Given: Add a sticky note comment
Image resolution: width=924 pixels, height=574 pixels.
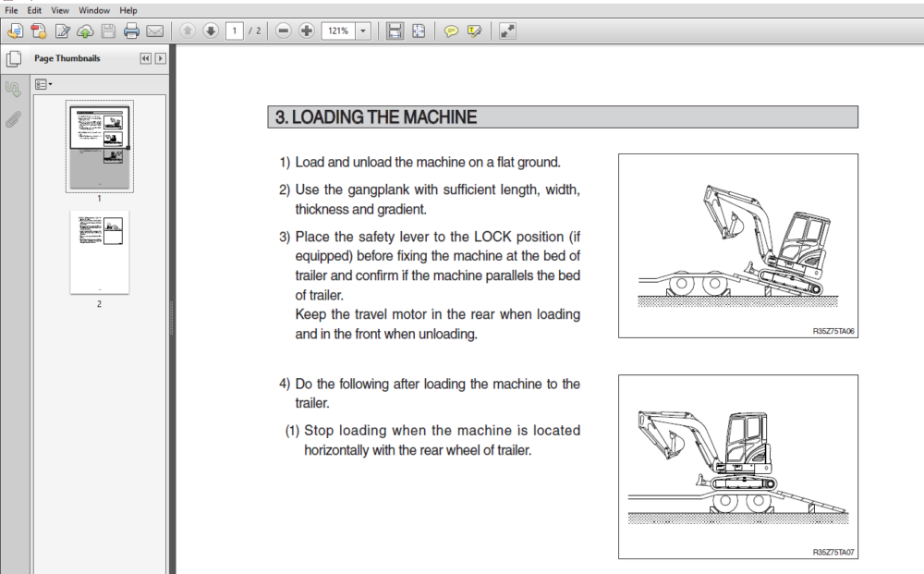Looking at the screenshot, I should click(x=452, y=31).
